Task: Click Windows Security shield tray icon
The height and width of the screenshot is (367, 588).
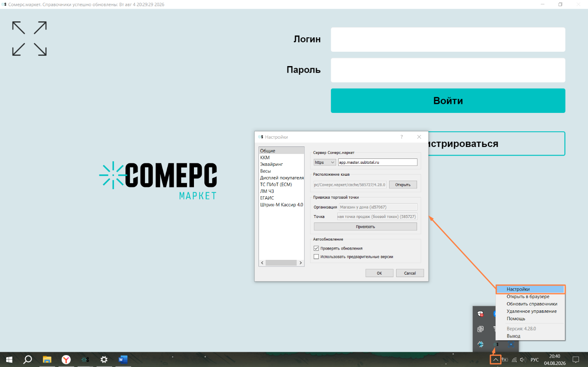Action: click(x=480, y=314)
